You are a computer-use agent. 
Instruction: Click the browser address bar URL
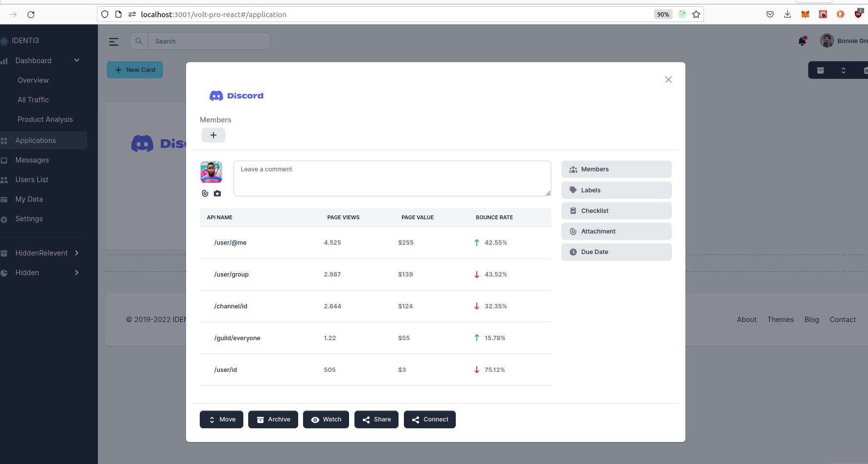coord(213,15)
